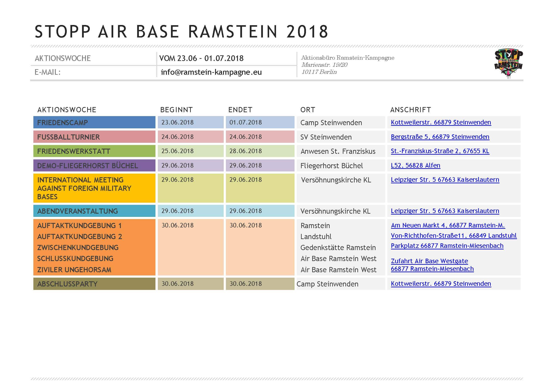Click the Aktionsbüro Ramstein-Kampagne address line

(348, 58)
